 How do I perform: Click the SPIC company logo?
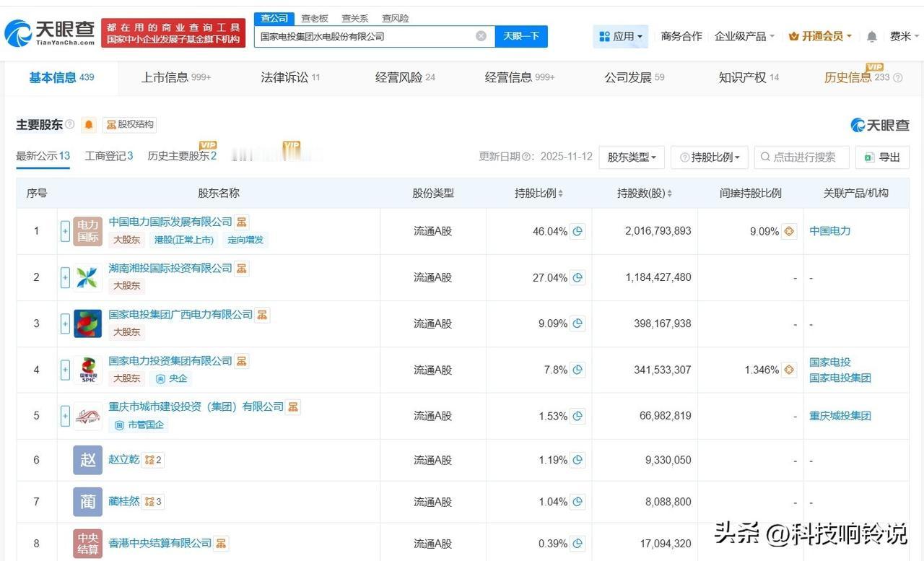tap(88, 370)
